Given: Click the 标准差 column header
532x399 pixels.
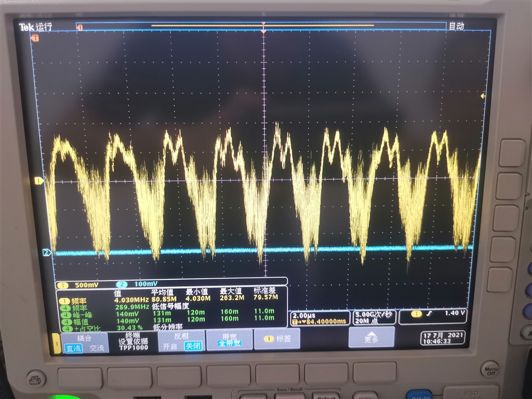Looking at the screenshot, I should coord(265,290).
